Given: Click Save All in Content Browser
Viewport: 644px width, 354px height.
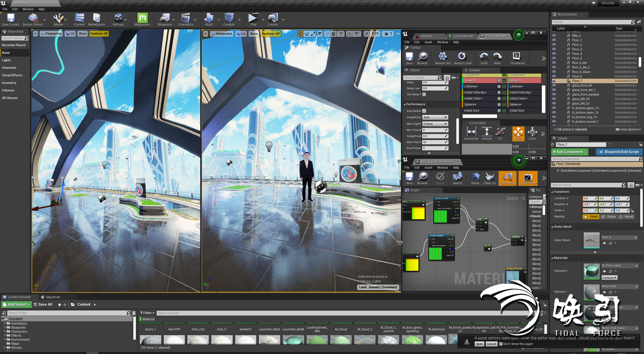Looking at the screenshot, I should (43, 304).
